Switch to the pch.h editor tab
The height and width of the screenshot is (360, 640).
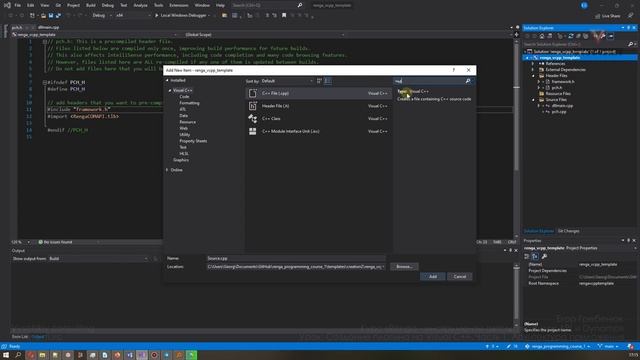17,27
